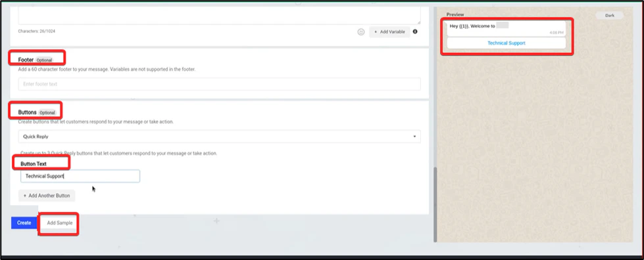Click into the footer text field
Screen dimensions: 644x260
click(219, 84)
